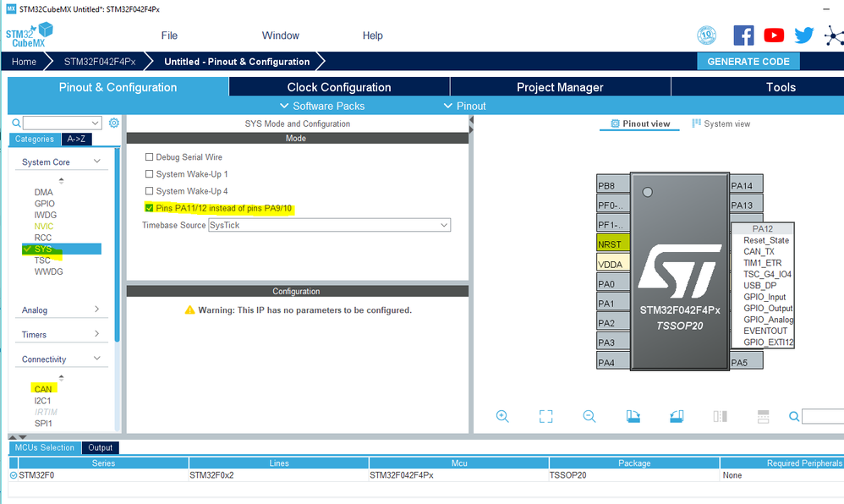Zoom out of the chip pinout

[x=589, y=416]
